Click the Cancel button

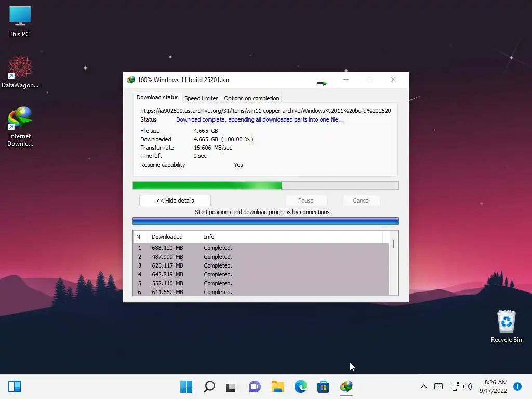tap(361, 201)
